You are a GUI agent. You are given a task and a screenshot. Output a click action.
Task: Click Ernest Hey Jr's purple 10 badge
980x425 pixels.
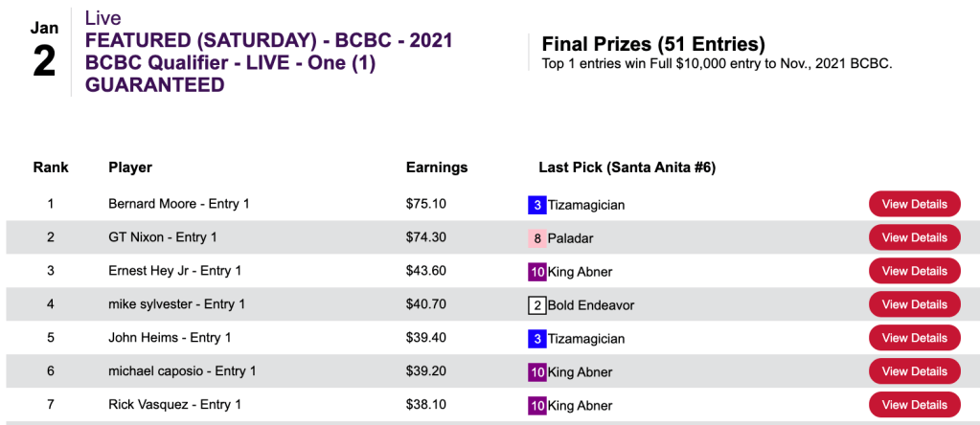536,272
